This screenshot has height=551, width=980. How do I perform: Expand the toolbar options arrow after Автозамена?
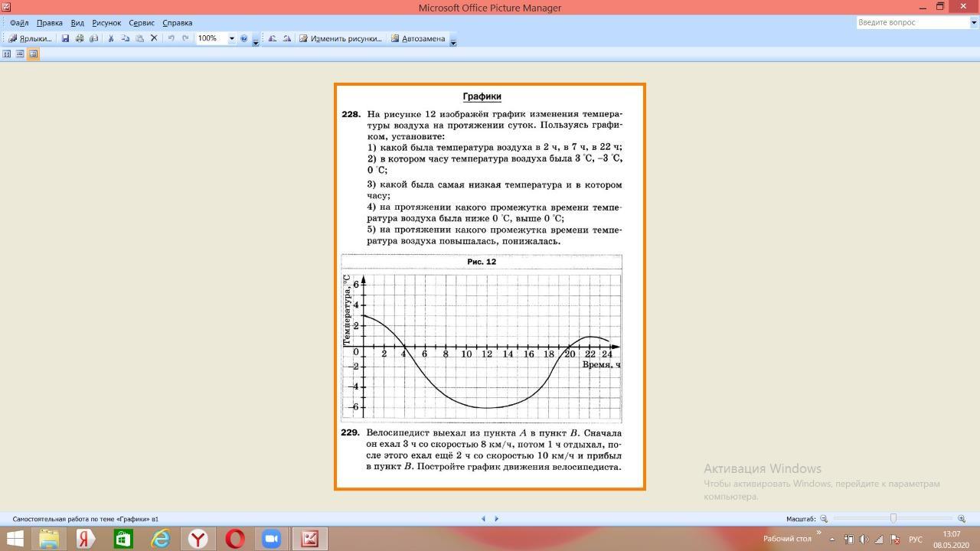point(452,40)
